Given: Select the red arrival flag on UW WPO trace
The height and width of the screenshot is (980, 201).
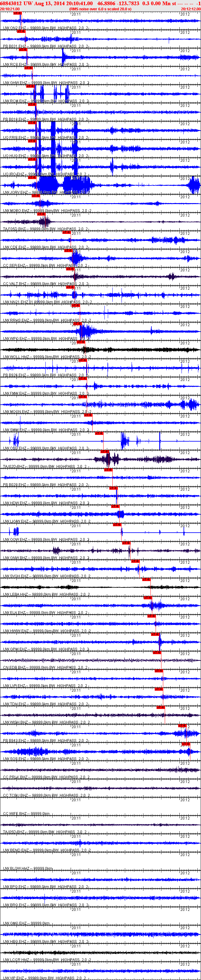Looking at the screenshot, I should click(77, 324).
